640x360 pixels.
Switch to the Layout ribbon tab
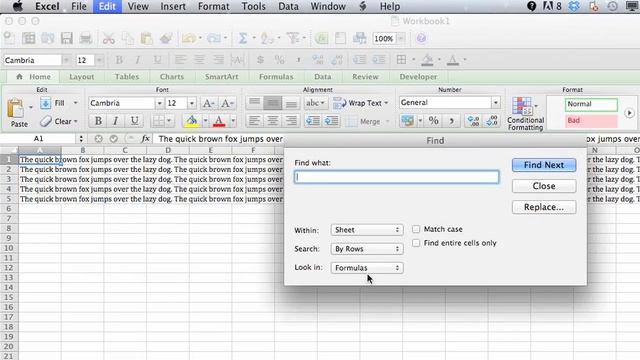click(x=82, y=77)
